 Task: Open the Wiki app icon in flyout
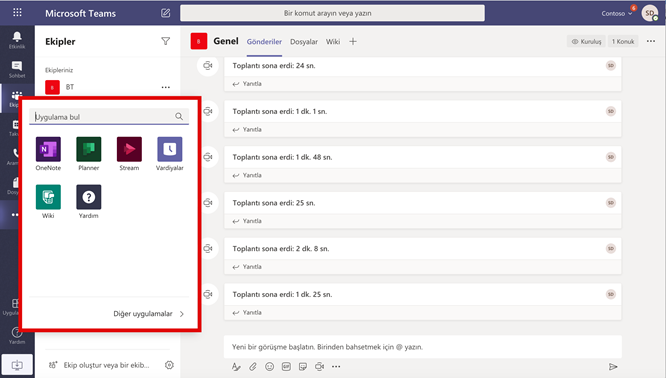[x=48, y=202]
